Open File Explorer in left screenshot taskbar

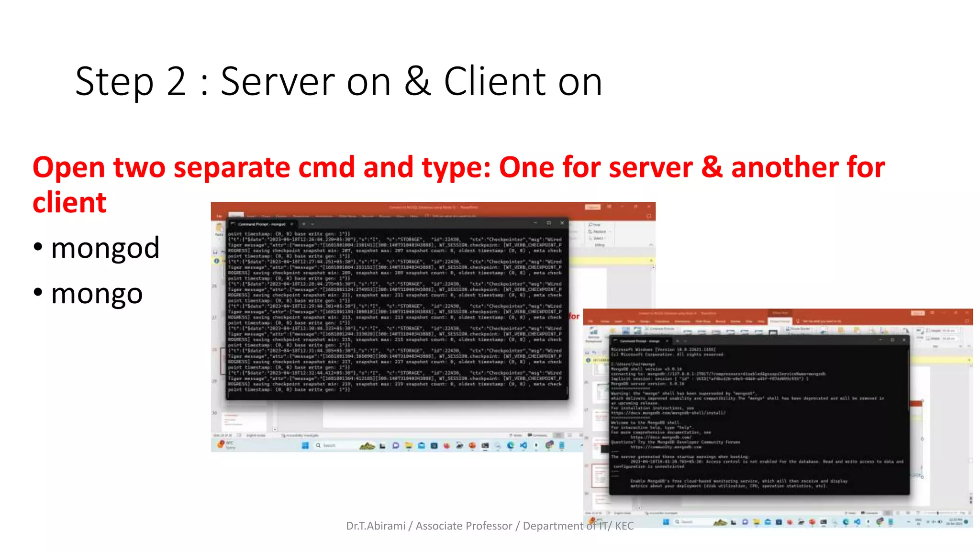[x=408, y=445]
